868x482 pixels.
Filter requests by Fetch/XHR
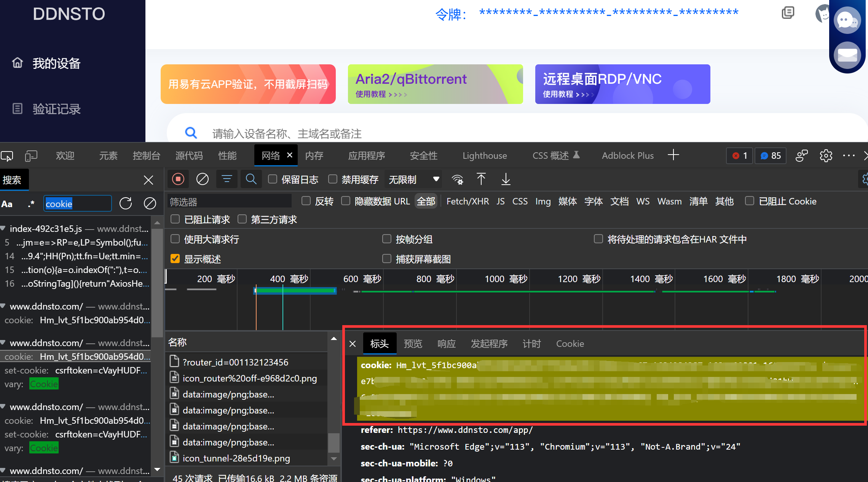point(468,201)
